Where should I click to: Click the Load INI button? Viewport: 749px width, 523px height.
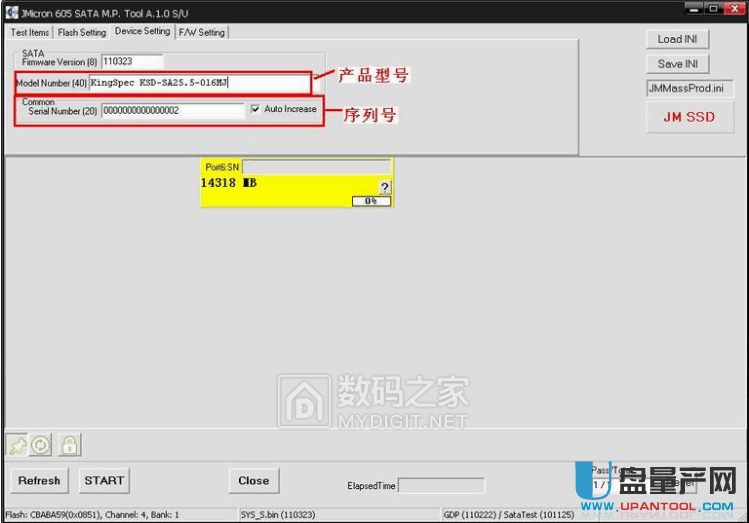click(x=677, y=39)
